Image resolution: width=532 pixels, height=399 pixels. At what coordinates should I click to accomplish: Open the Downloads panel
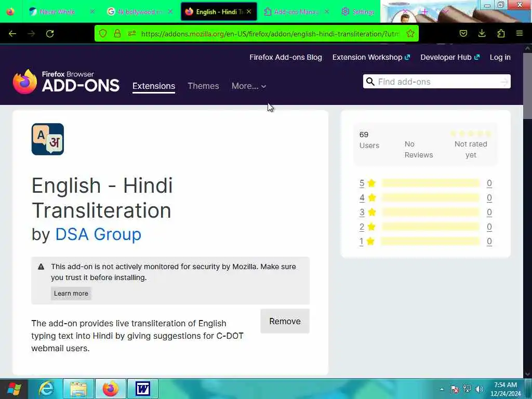pyautogui.click(x=482, y=33)
